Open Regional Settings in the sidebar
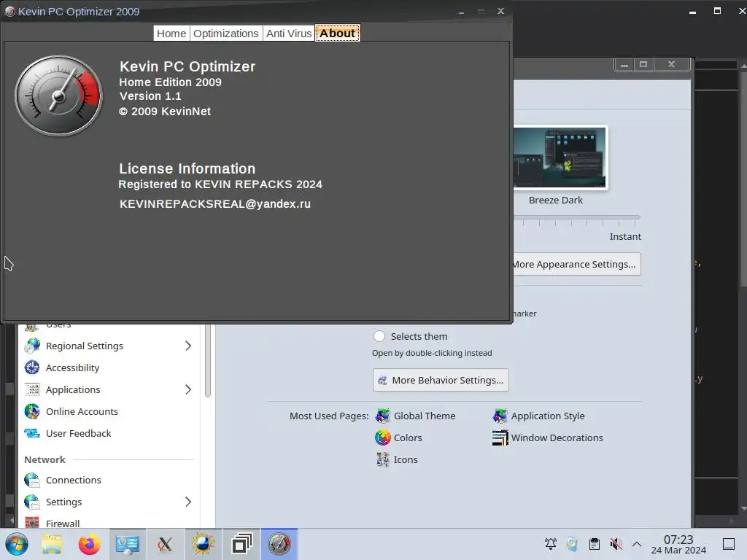This screenshot has width=747, height=560. pyautogui.click(x=85, y=346)
